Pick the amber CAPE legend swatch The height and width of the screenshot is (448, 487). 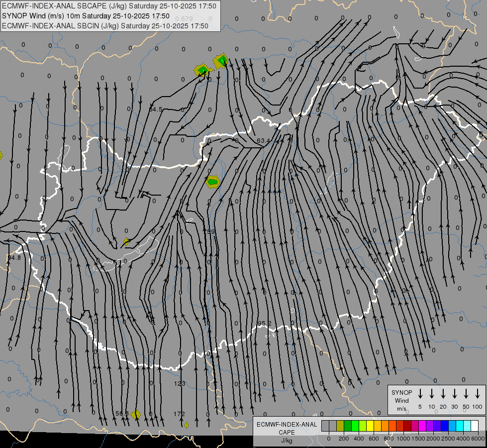pos(378,426)
